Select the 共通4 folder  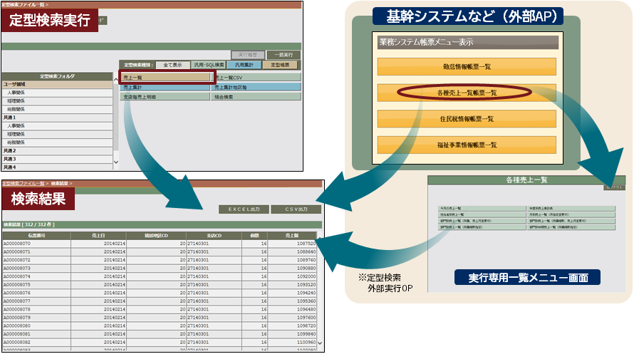(57, 167)
